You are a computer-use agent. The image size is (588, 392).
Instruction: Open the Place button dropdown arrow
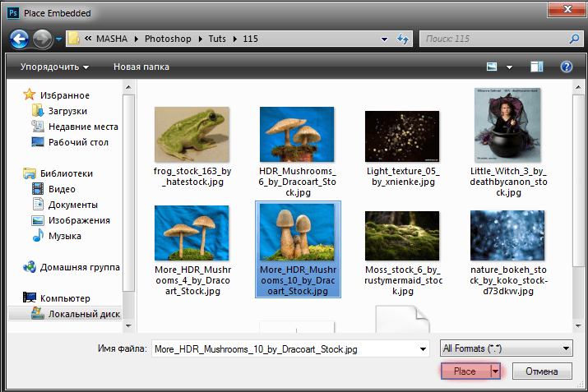click(495, 371)
